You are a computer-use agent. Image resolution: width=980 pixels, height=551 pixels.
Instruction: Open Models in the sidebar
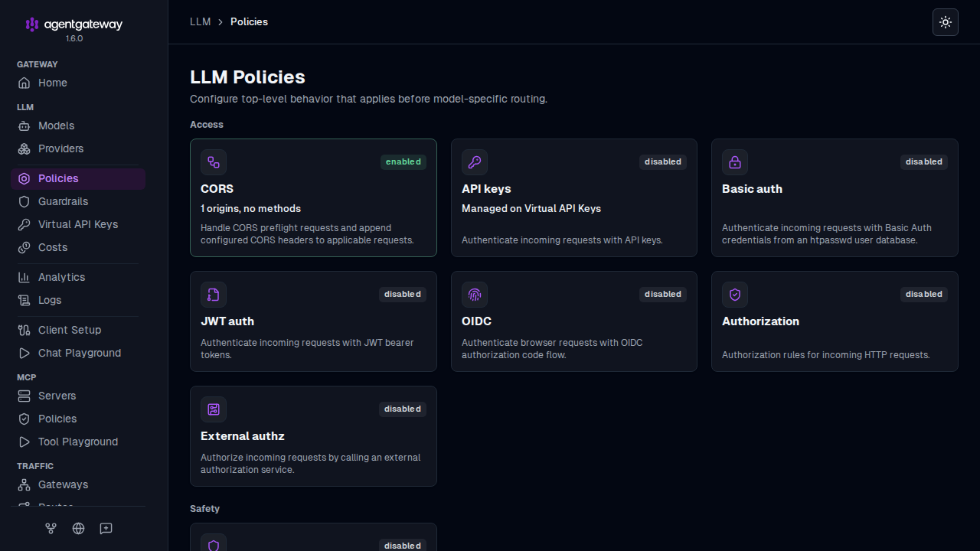(x=78, y=126)
